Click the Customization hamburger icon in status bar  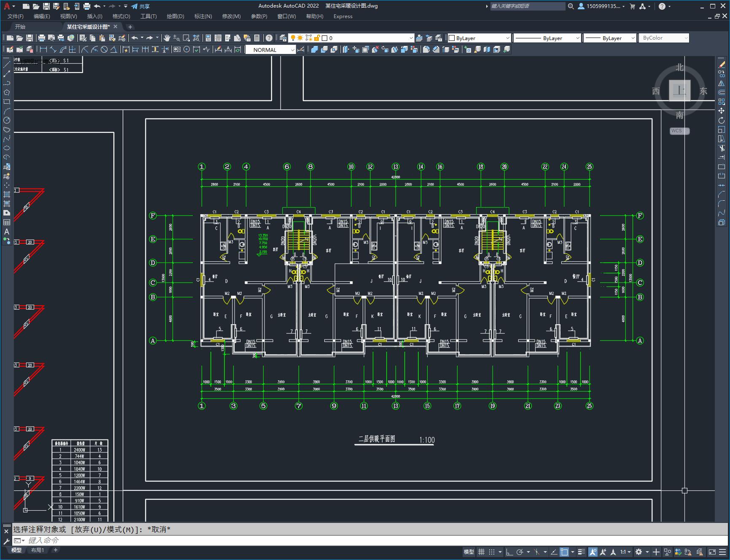point(723,552)
